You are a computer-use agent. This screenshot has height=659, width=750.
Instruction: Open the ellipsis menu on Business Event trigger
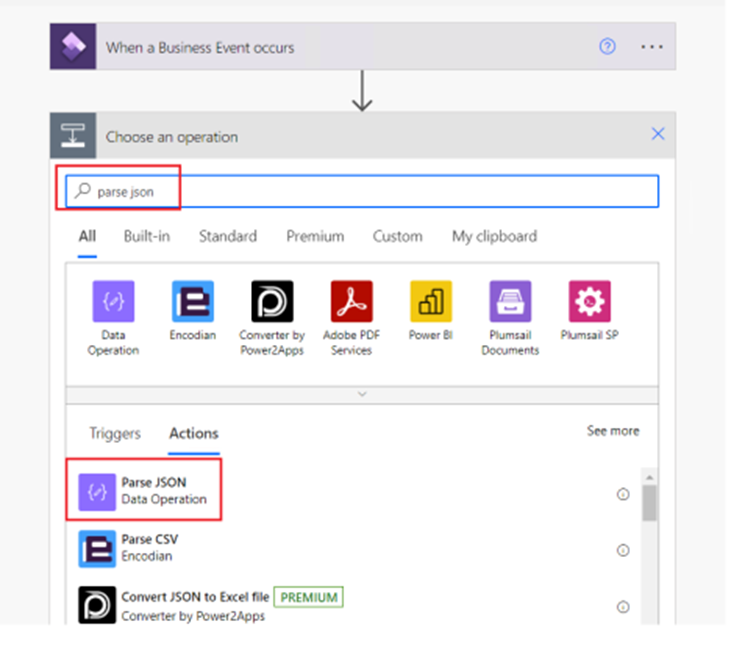point(652,47)
